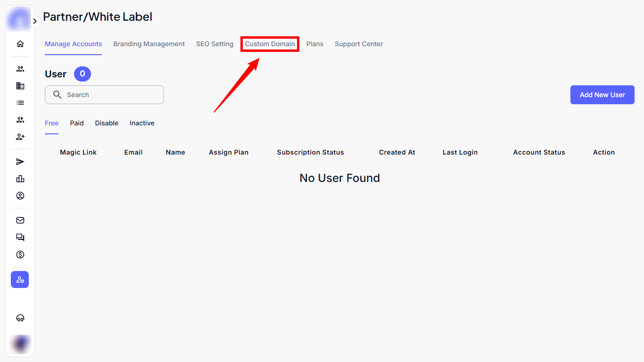This screenshot has height=362, width=644.
Task: Open the chat bubbles icon in sidebar
Action: point(20,238)
